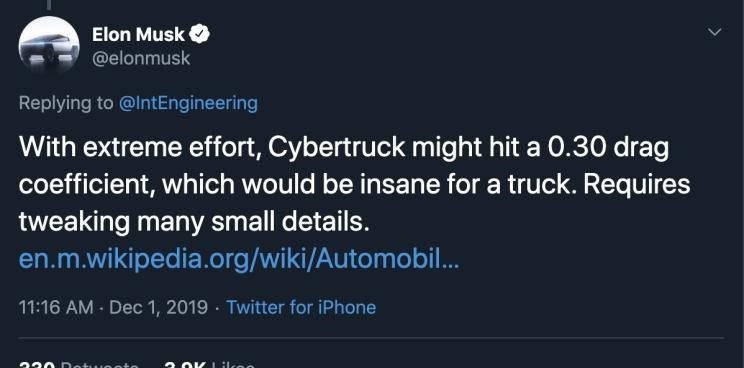Click the word Requires in tweet text
Image resolution: width=744 pixels, height=368 pixels.
[636, 185]
